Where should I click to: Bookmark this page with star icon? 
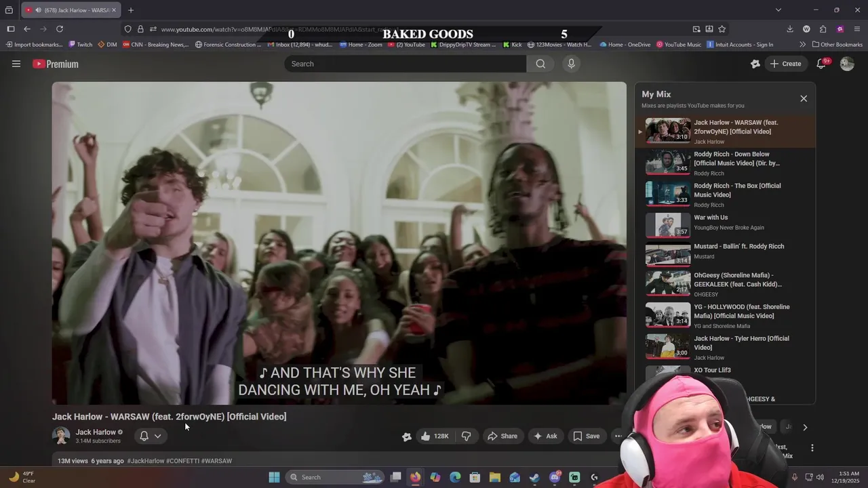coord(722,29)
